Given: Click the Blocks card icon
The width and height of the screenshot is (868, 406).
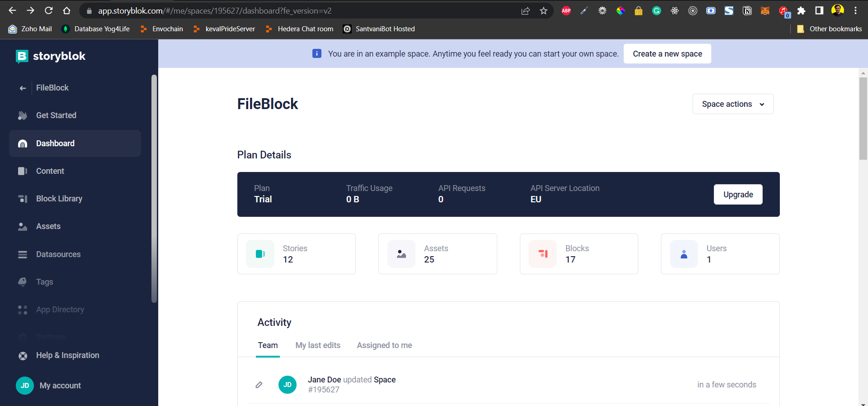Looking at the screenshot, I should (543, 254).
